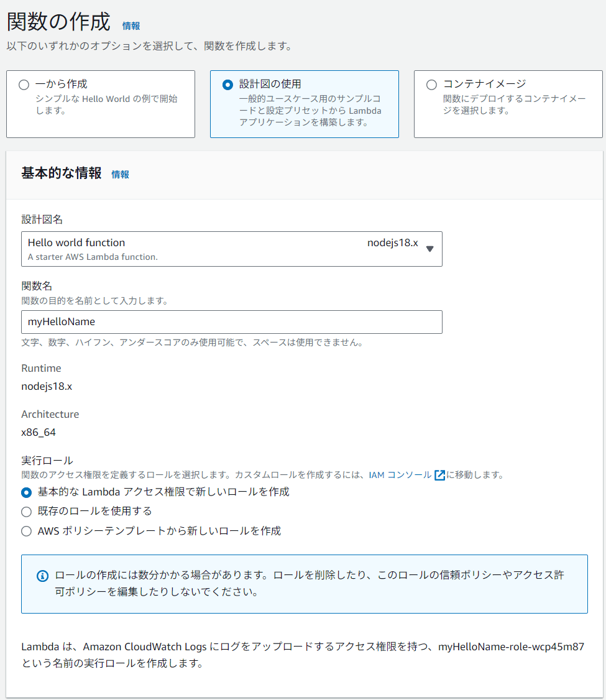This screenshot has height=700, width=606.
Task: Click the Runtime label
Action: 41,368
